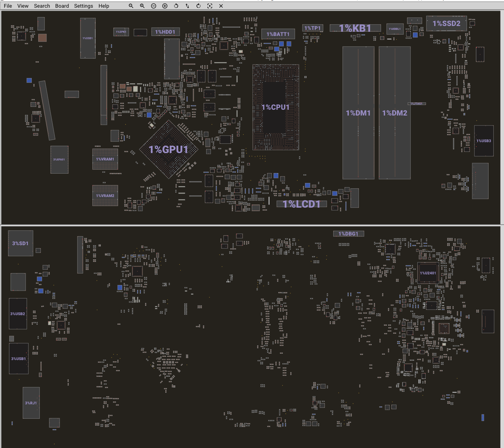
Task: Click the 3%SD1 part on bottom side
Action: pos(21,243)
